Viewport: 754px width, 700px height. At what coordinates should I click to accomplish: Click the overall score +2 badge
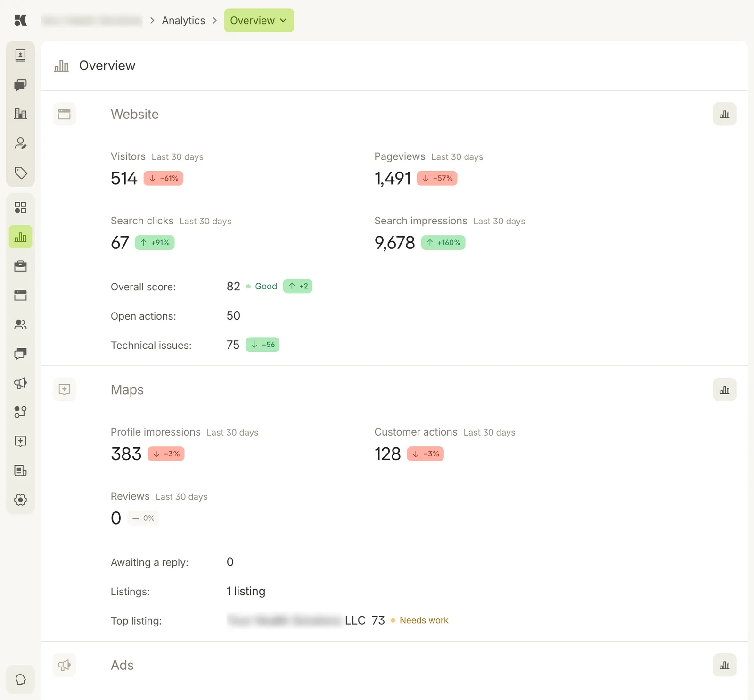[x=297, y=286]
